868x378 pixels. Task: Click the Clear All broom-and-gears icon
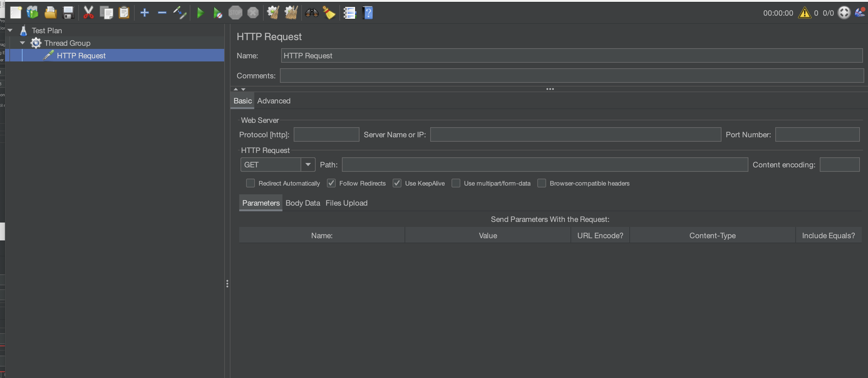(291, 13)
